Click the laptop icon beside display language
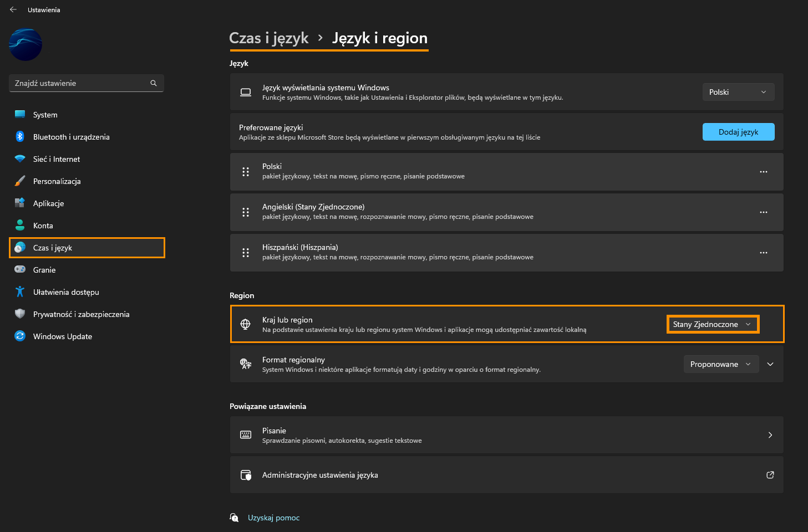 (x=246, y=92)
